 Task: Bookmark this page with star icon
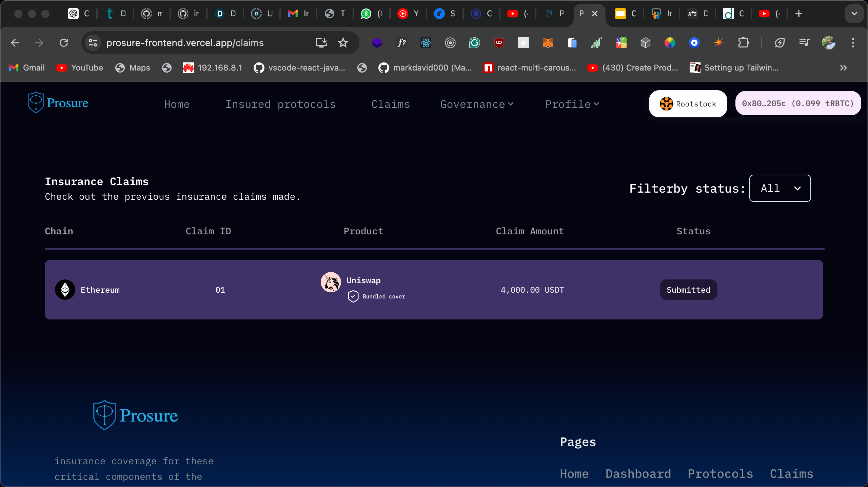(x=343, y=43)
